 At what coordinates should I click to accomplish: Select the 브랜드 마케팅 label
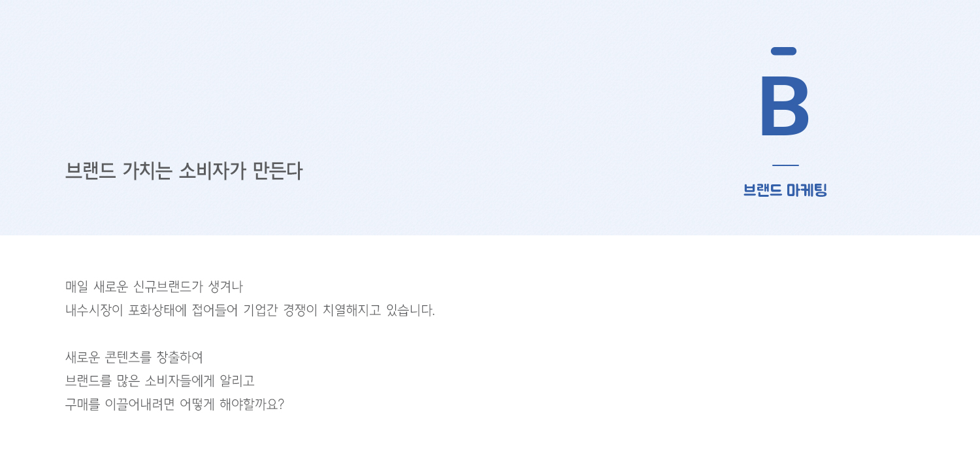pyautogui.click(x=785, y=190)
